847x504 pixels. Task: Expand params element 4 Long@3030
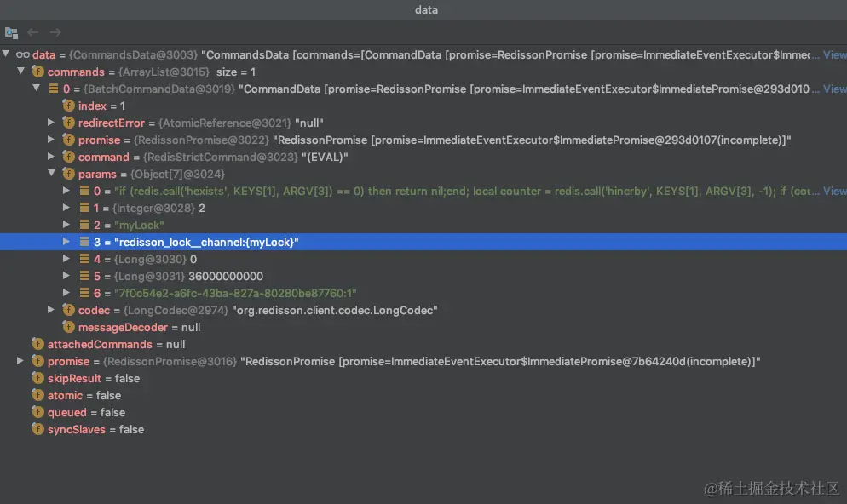coord(66,259)
